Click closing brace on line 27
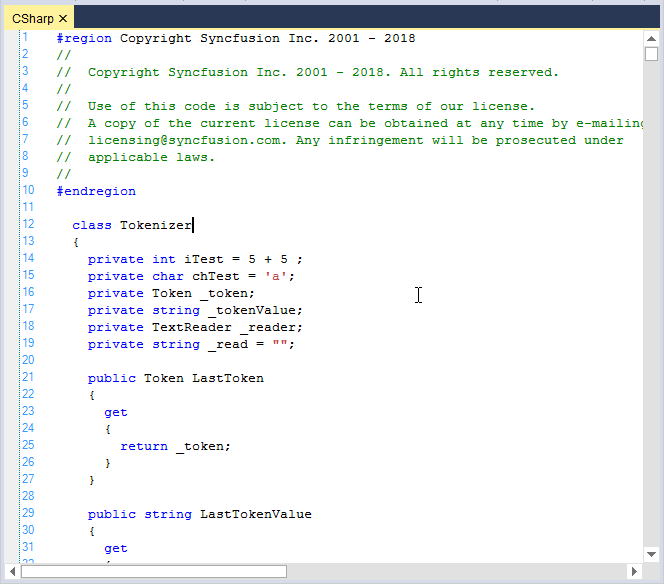 click(x=92, y=480)
